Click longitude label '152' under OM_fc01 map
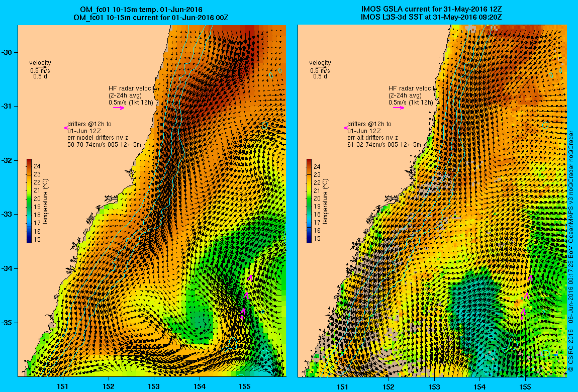 click(x=109, y=386)
